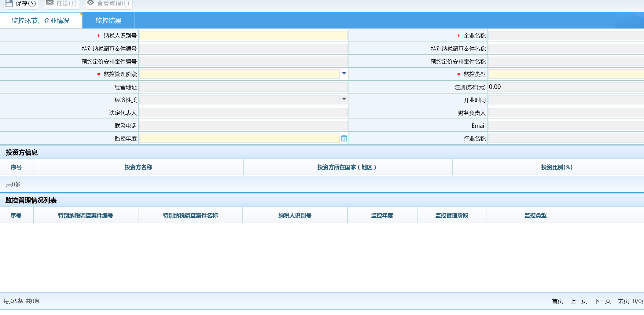Click the save floppy disk icon

[9, 3]
